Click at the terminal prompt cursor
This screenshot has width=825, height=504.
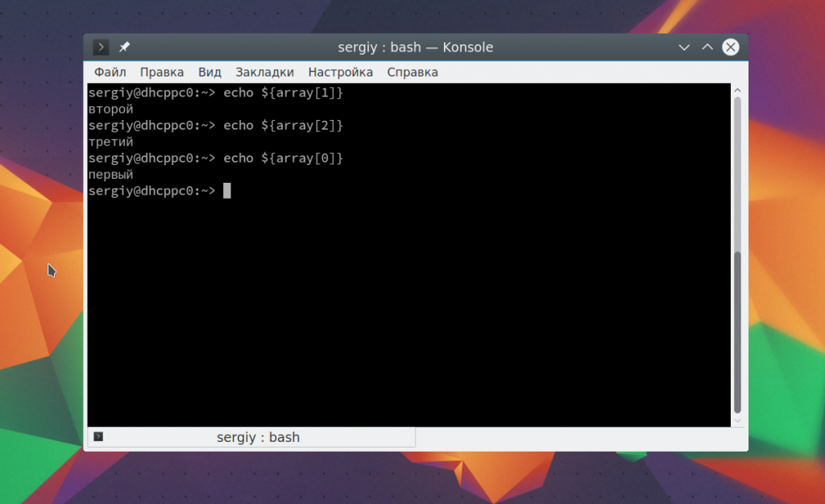tap(227, 191)
